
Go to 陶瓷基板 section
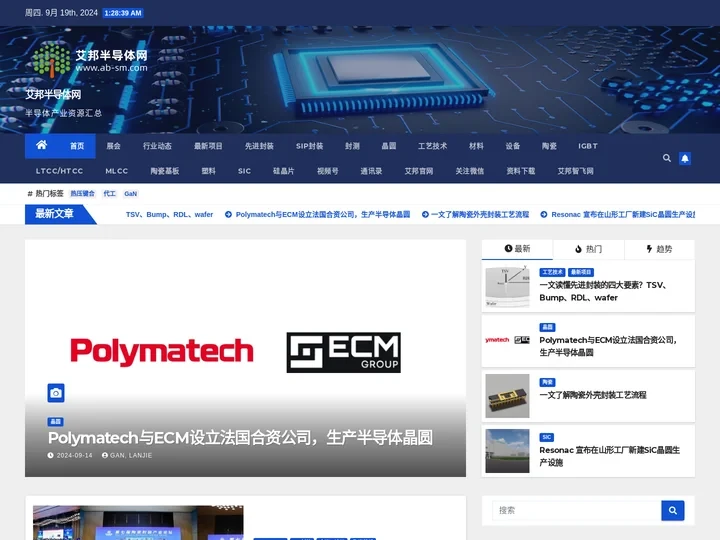click(164, 171)
